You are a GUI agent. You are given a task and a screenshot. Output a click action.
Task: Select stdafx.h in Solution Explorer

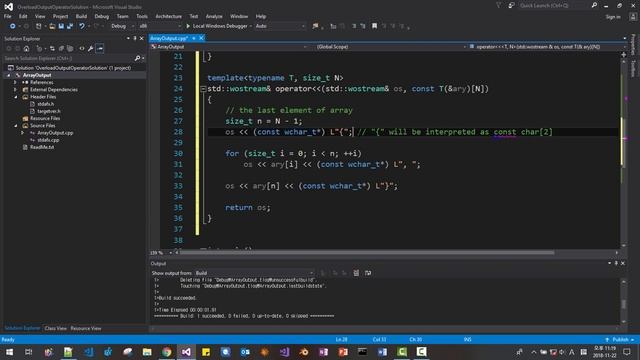[45, 104]
